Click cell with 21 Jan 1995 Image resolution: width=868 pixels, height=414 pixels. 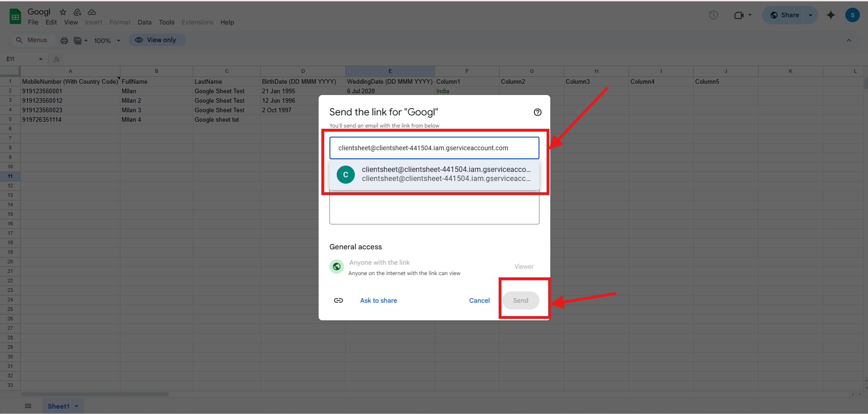pos(303,91)
